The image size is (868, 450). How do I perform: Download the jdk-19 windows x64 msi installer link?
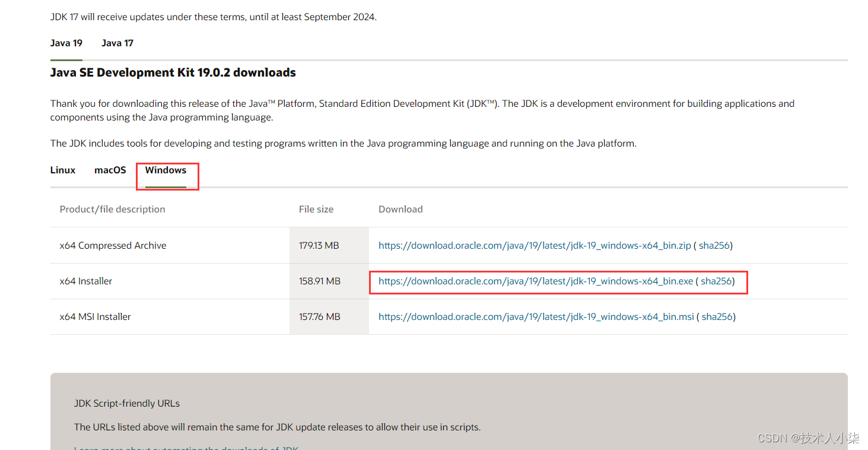(x=536, y=317)
